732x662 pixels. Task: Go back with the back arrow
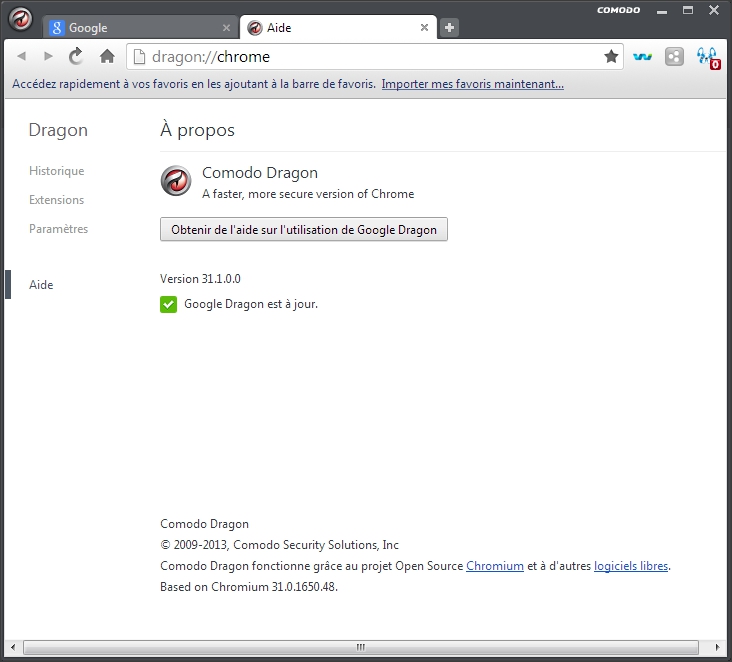(21, 56)
